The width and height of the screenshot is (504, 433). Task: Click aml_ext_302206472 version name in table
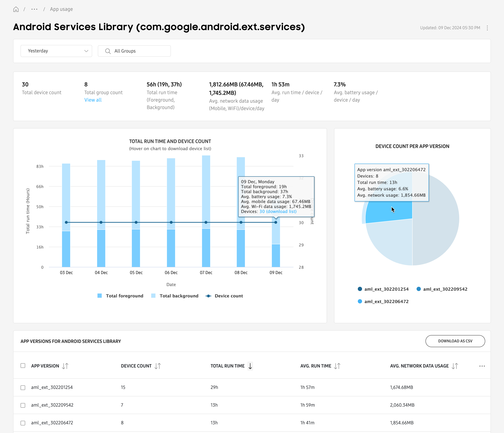click(52, 423)
